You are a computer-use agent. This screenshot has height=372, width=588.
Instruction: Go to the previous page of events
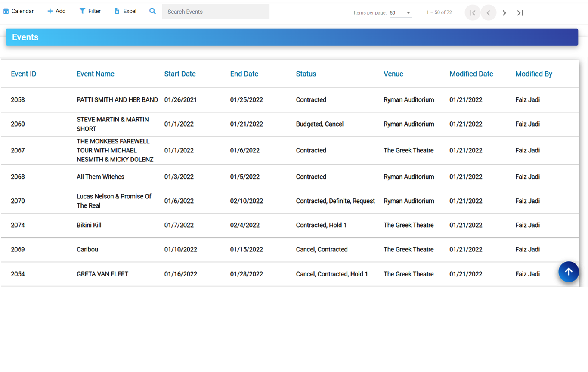[488, 12]
